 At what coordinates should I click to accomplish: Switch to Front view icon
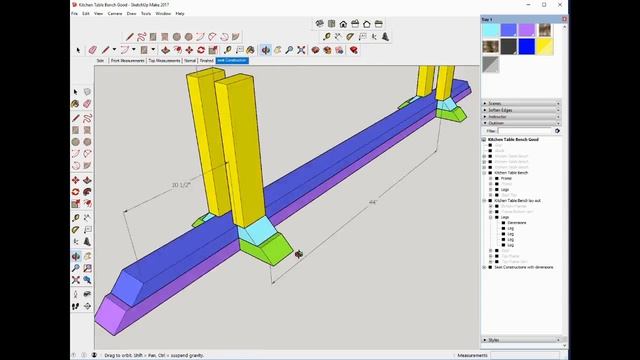tap(343, 24)
